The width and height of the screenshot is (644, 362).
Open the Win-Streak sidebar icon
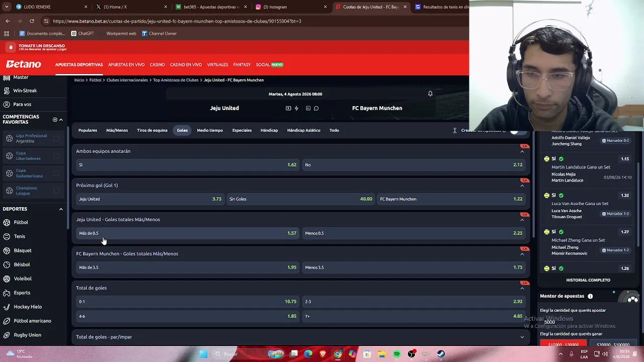point(7,90)
